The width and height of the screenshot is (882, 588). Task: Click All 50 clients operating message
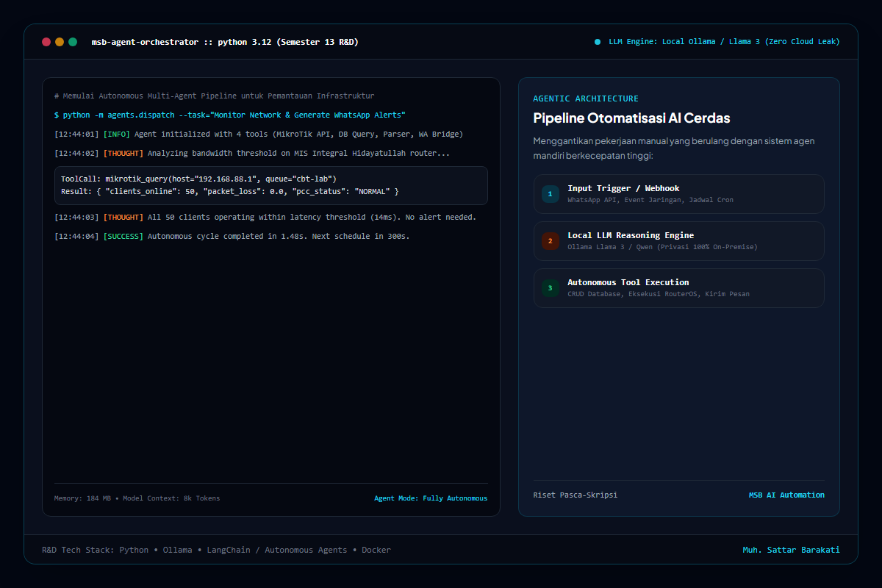pyautogui.click(x=312, y=218)
